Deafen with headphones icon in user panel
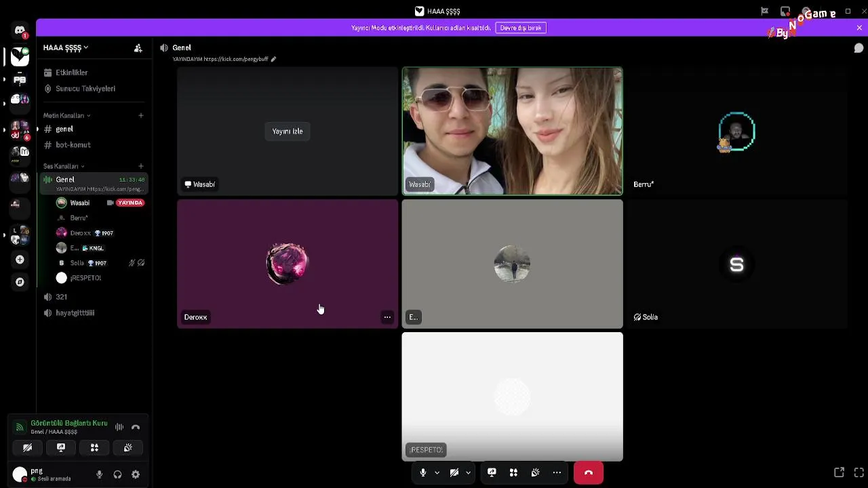This screenshot has width=868, height=488. point(117,475)
